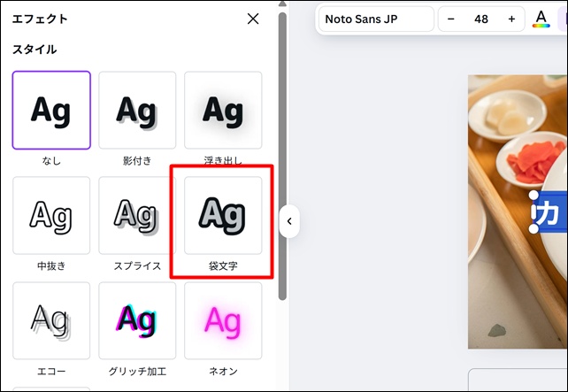Image resolution: width=568 pixels, height=392 pixels.
Task: Select the なし (none) text style
Action: pyautogui.click(x=51, y=110)
